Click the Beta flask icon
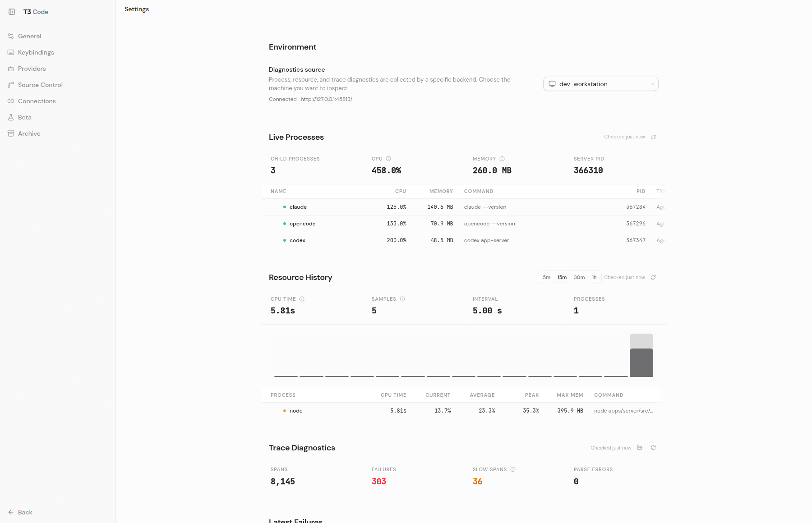This screenshot has height=523, width=812. tap(11, 117)
